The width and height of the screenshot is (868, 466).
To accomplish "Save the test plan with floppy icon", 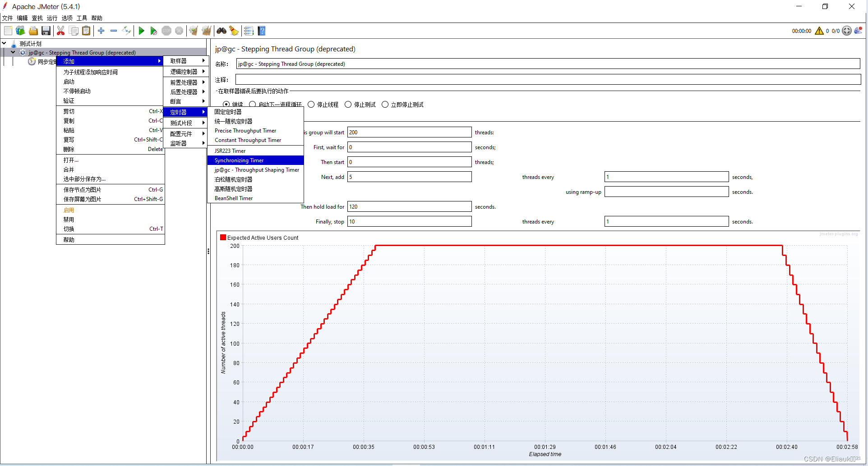I will (46, 31).
